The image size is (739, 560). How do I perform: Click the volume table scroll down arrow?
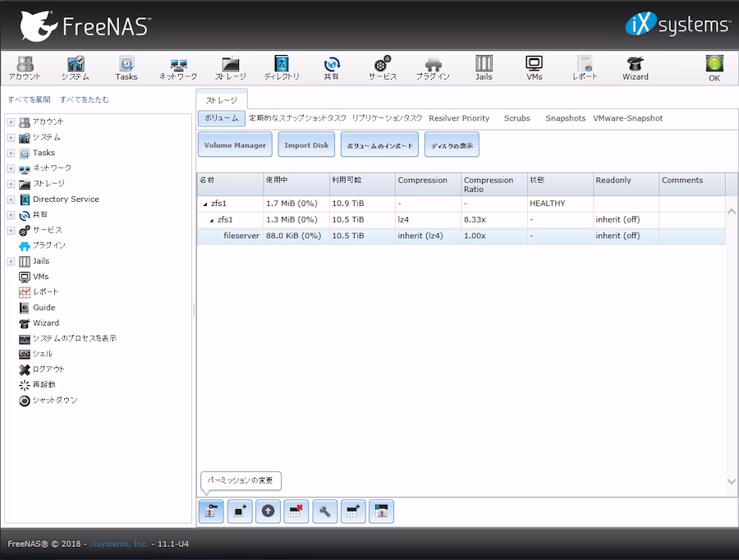tap(731, 481)
